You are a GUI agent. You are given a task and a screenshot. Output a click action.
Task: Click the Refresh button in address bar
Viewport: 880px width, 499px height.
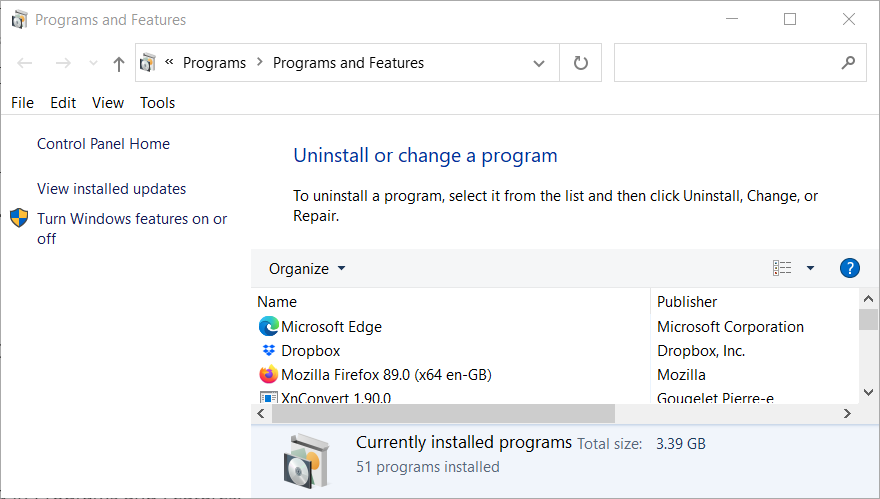[581, 63]
